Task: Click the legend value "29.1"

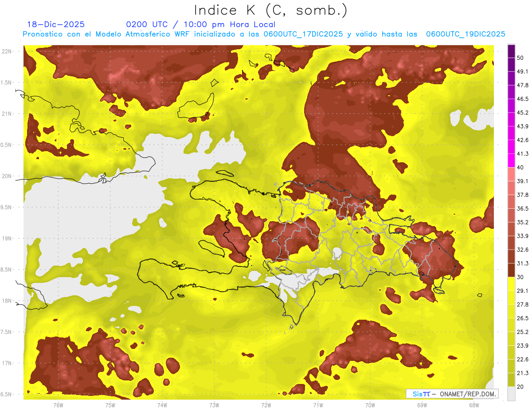Action: click(x=522, y=291)
